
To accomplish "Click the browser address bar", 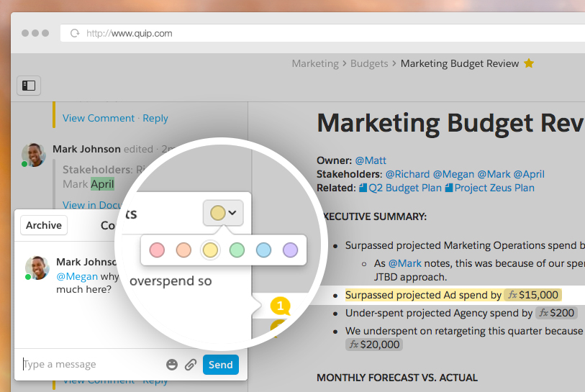I will coord(322,33).
